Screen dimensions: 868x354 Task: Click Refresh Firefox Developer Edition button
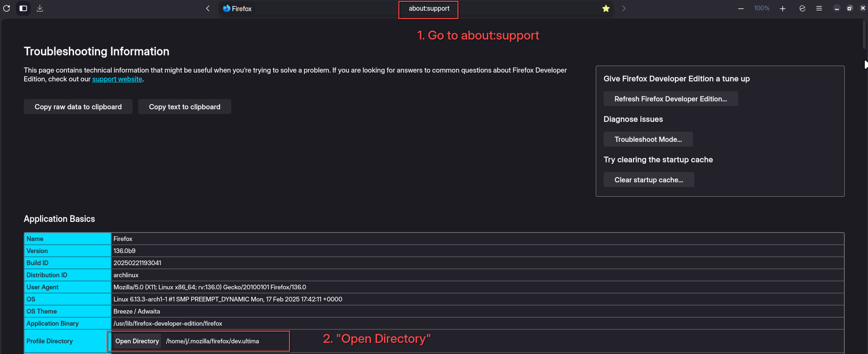671,99
